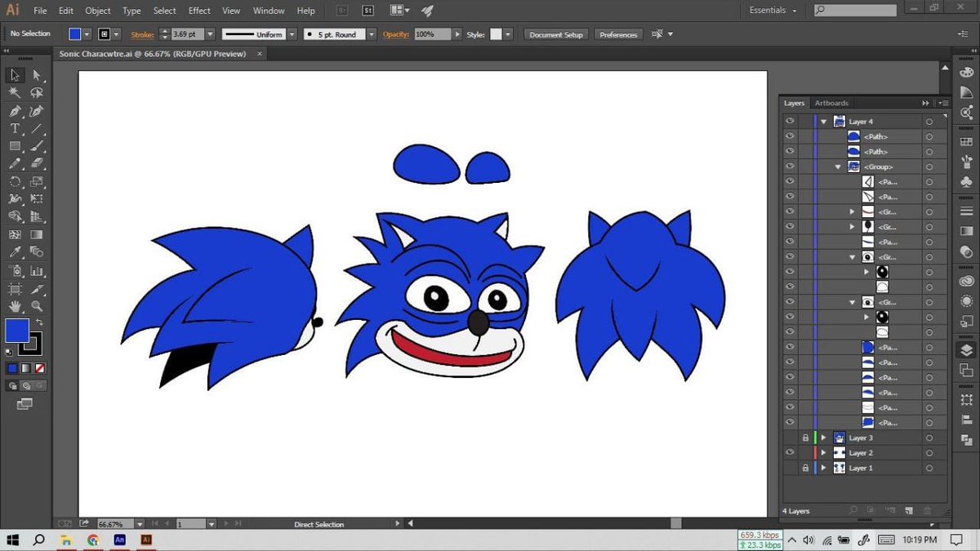Select the Gradient tool
980x551 pixels.
point(37,235)
